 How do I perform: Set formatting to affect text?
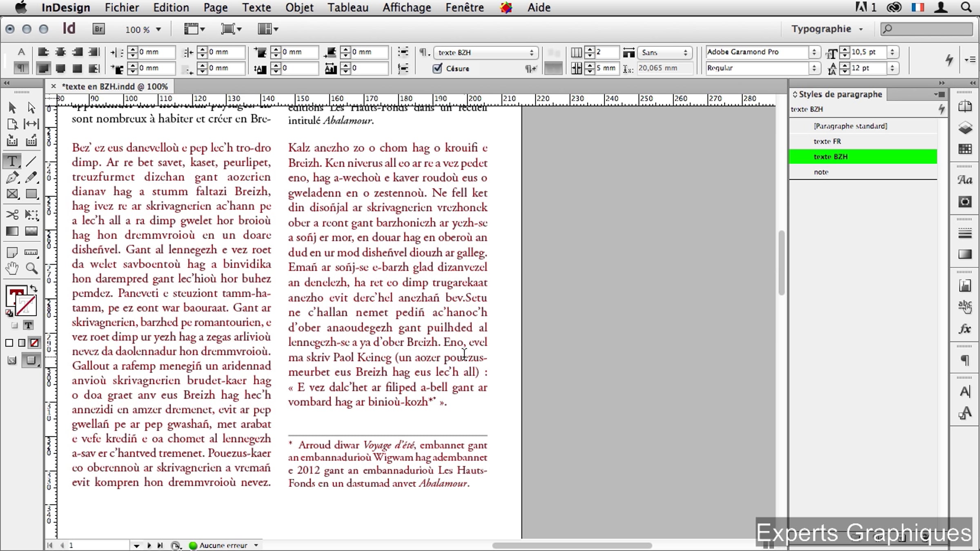(28, 325)
